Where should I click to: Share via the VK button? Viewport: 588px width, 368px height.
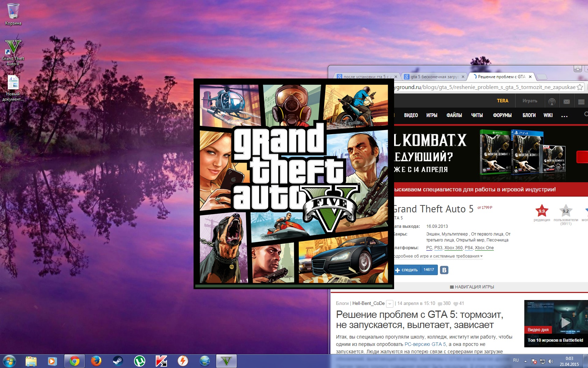pyautogui.click(x=444, y=270)
